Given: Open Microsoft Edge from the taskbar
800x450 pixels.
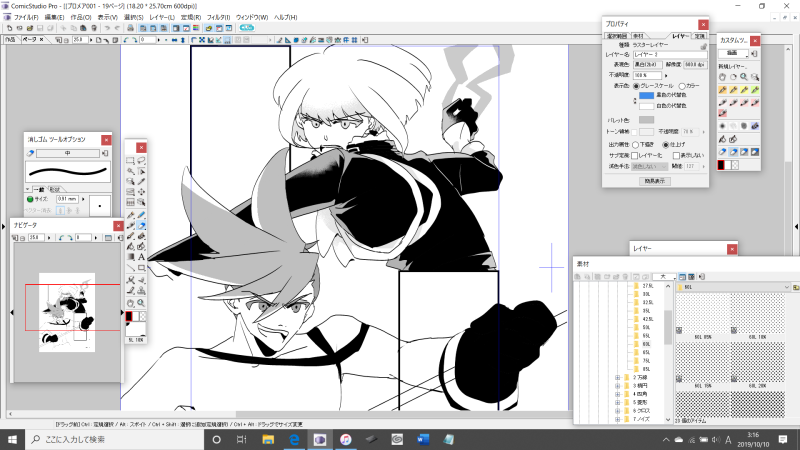Looking at the screenshot, I should point(294,439).
